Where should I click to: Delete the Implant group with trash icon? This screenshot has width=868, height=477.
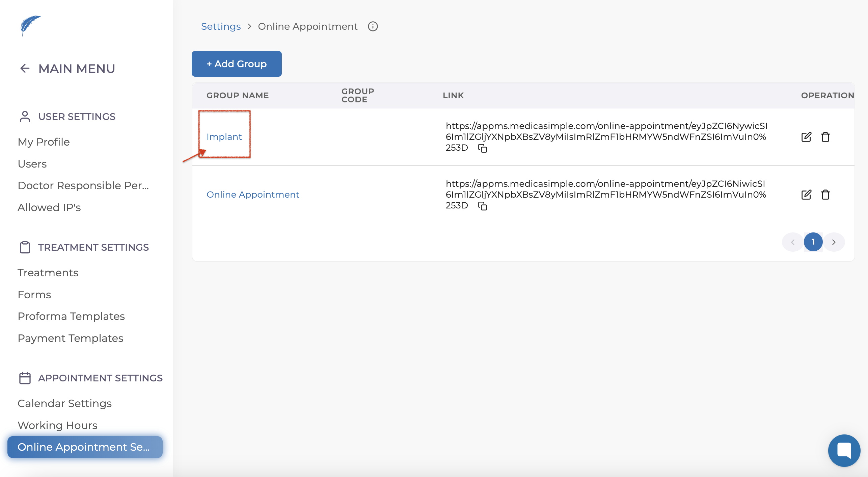point(825,137)
